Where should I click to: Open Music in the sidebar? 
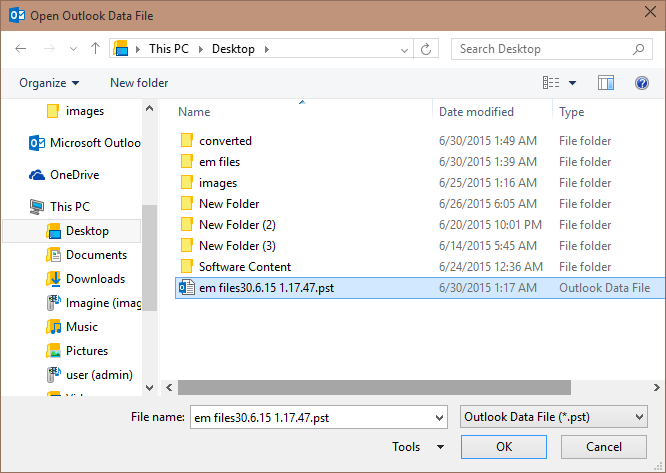(x=72, y=327)
